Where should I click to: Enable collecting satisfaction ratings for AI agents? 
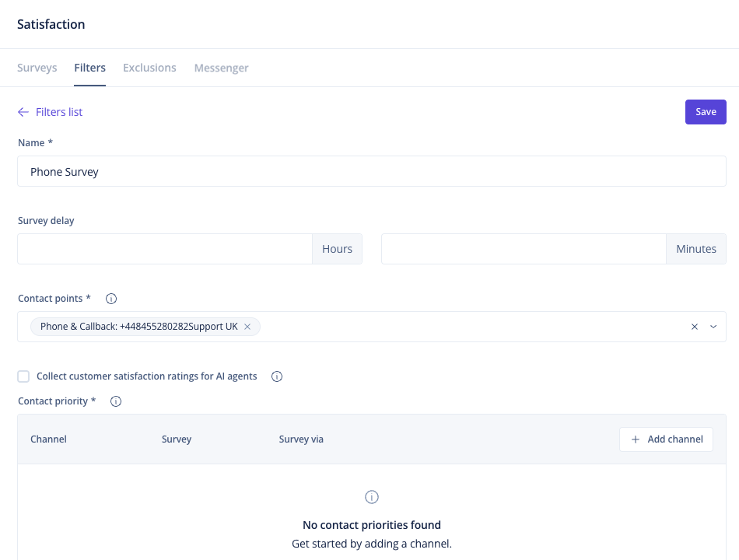pos(23,376)
